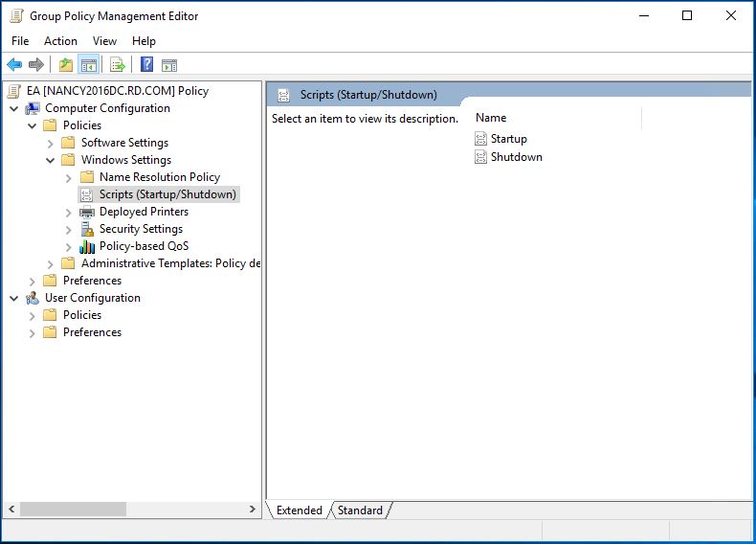Switch to the Standard tab
The height and width of the screenshot is (544, 756).
360,510
